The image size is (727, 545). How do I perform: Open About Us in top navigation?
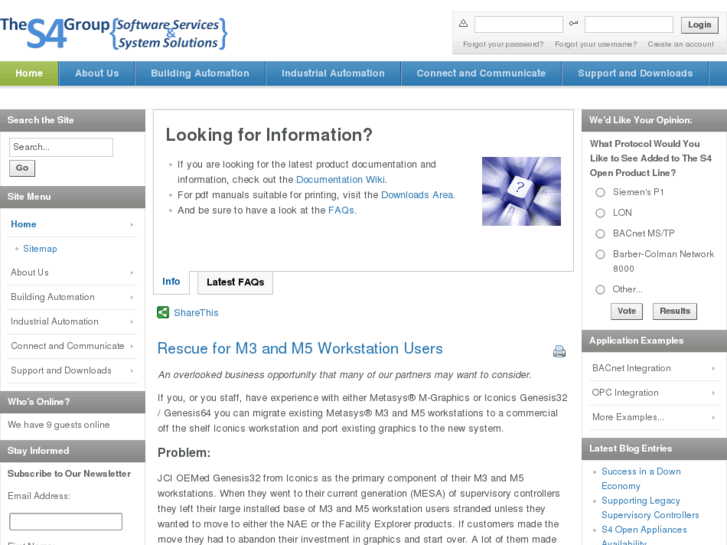click(x=97, y=73)
